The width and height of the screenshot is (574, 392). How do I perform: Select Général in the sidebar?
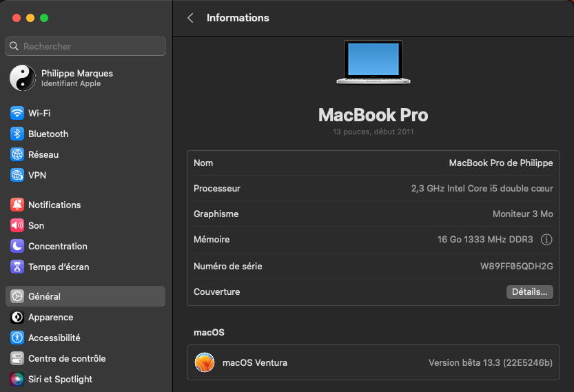(x=85, y=296)
